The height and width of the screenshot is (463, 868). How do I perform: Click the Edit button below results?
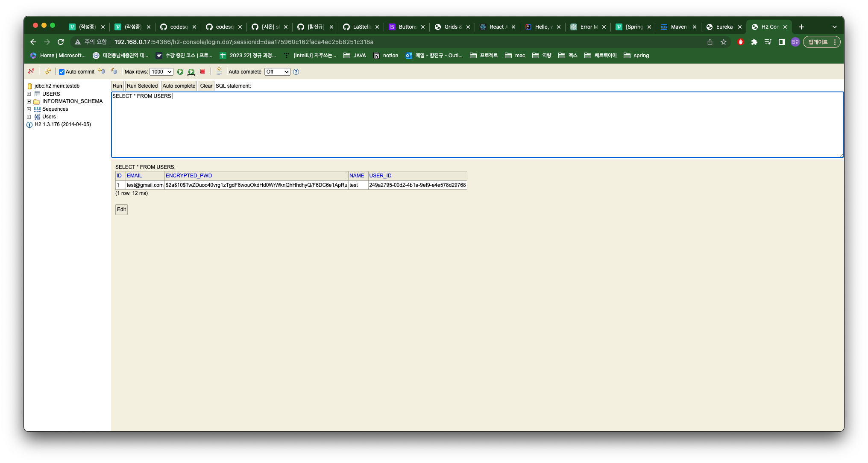click(121, 209)
